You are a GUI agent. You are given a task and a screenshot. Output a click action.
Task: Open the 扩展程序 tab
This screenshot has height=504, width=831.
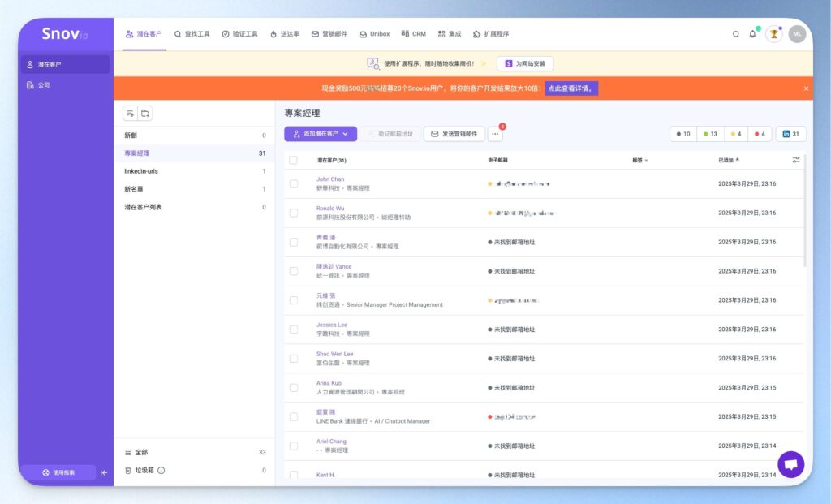491,34
